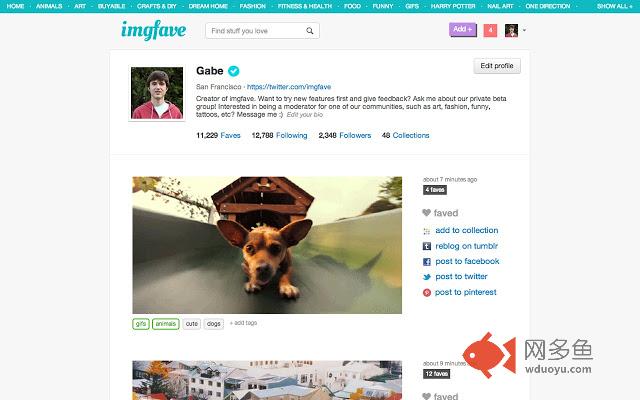The image size is (640, 400).
Task: Expand the user account dropdown arrow
Action: 524,30
